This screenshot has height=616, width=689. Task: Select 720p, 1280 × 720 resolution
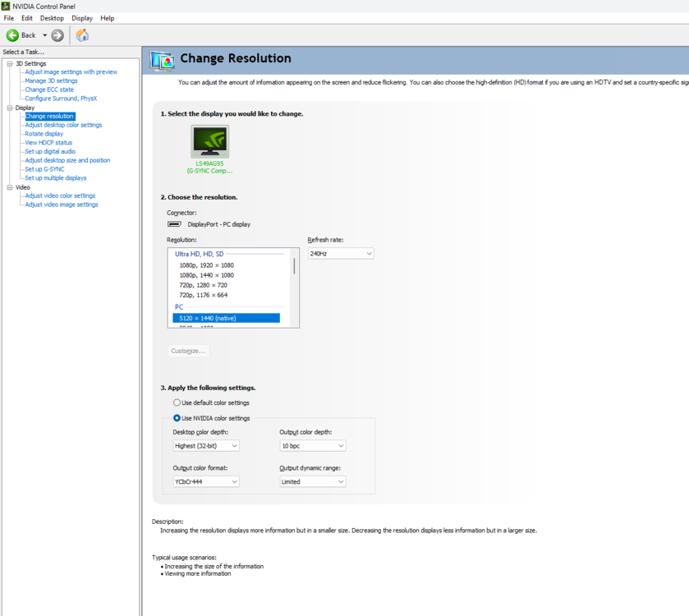[204, 285]
